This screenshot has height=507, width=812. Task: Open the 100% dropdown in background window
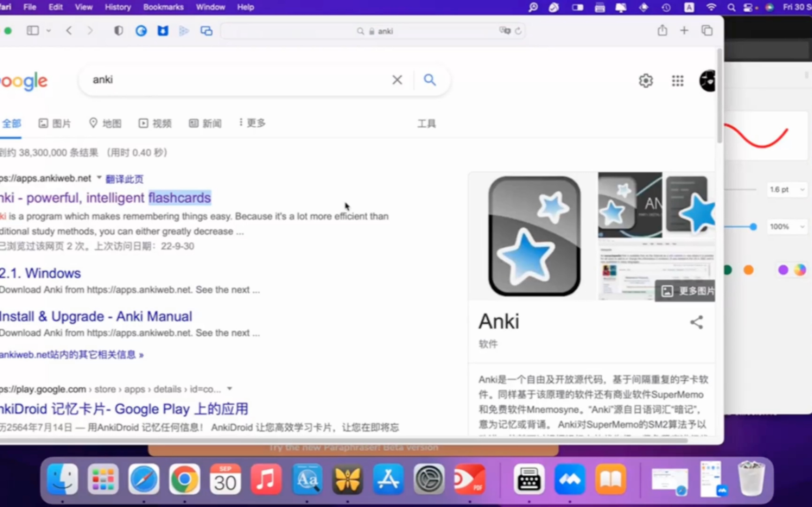787,227
